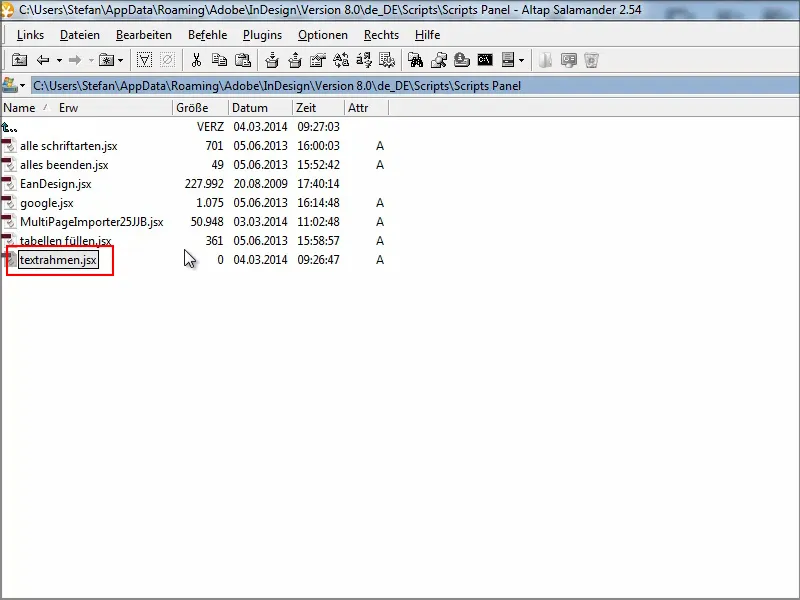The image size is (800, 600).
Task: Click the network drive icon
Action: click(462, 60)
